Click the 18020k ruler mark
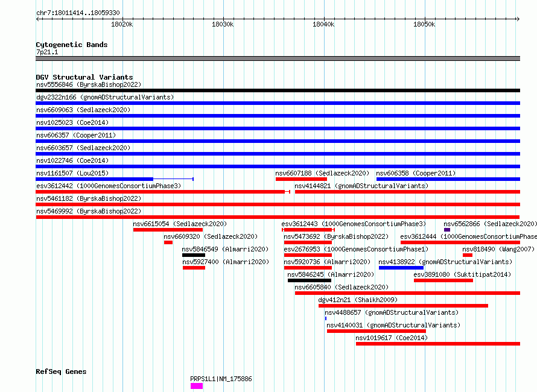This screenshot has width=537, height=392. click(122, 24)
